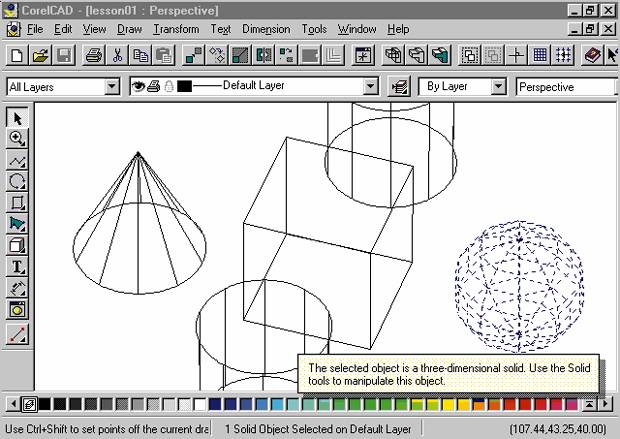The height and width of the screenshot is (439, 620).
Task: Click the move/duplicate squares transform icon
Action: coord(193,55)
